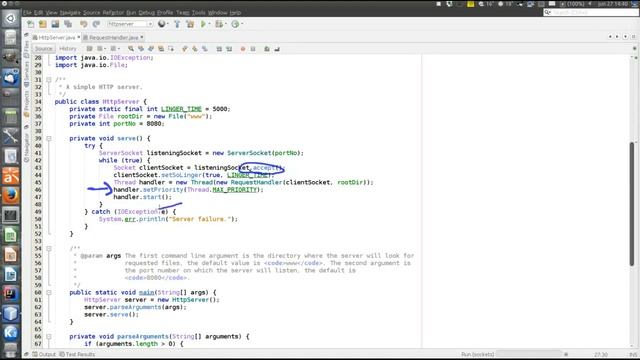Open the Tools menu

tap(198, 13)
